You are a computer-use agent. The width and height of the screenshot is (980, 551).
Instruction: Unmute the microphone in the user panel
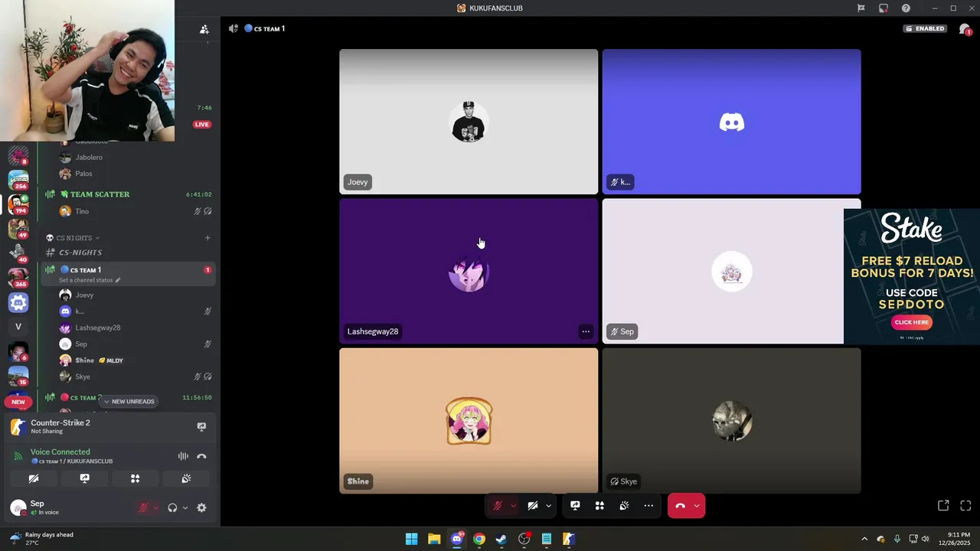[x=143, y=507]
